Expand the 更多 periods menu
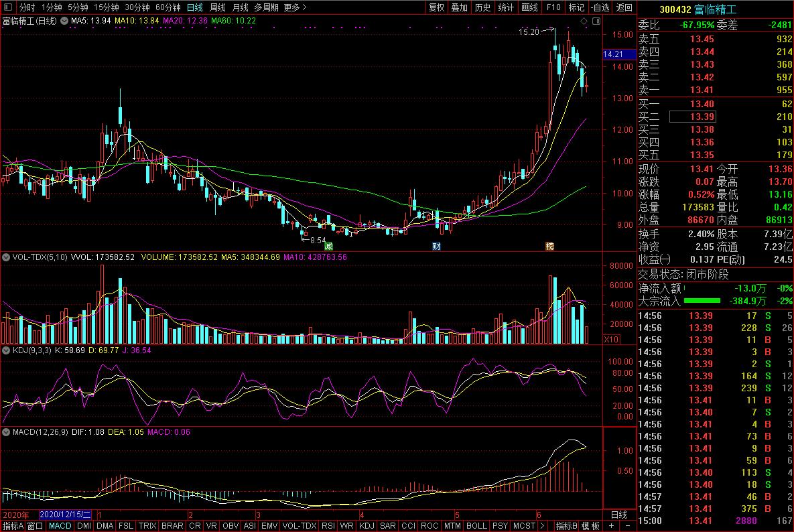The image size is (794, 532). coord(295,7)
